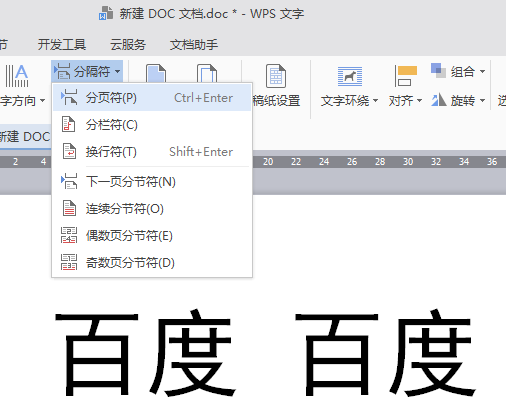The image size is (506, 414).
Task: Open the 文档助手 ribbon tab
Action: click(x=194, y=45)
